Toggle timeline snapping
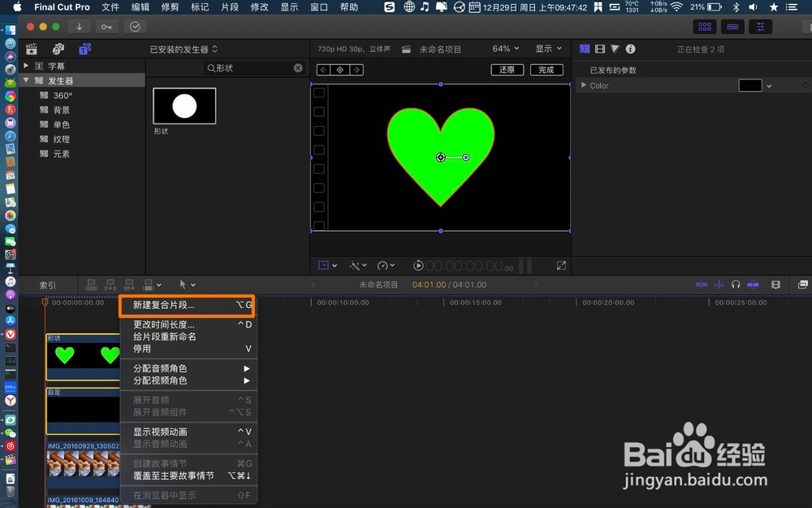812x508 pixels. point(753,284)
